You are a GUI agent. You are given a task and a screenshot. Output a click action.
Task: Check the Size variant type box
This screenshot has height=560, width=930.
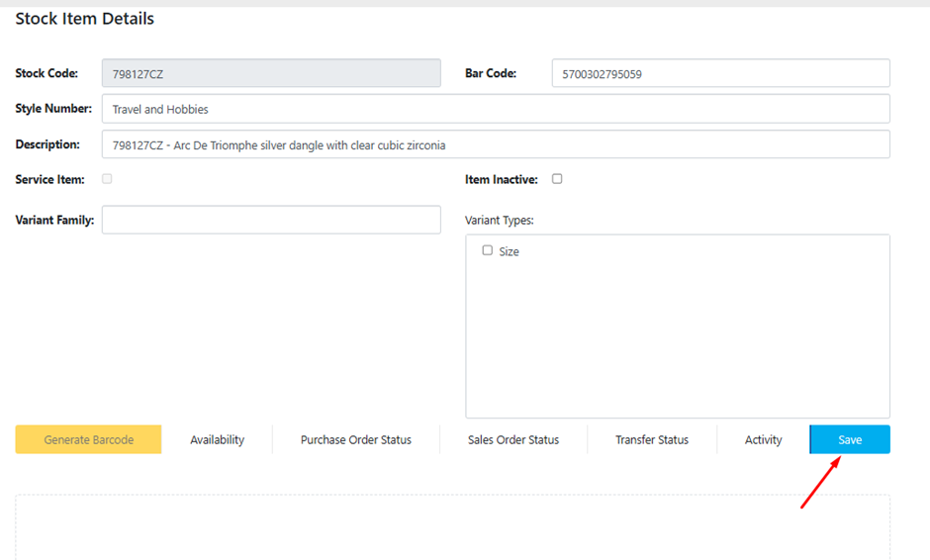tap(487, 250)
